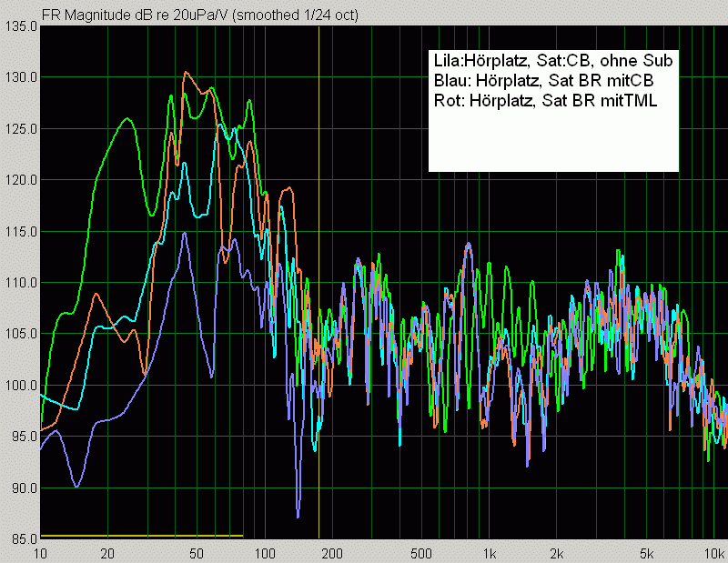Click the 2k frequency axis label
Image resolution: width=728 pixels, height=563 pixels.
(557, 553)
